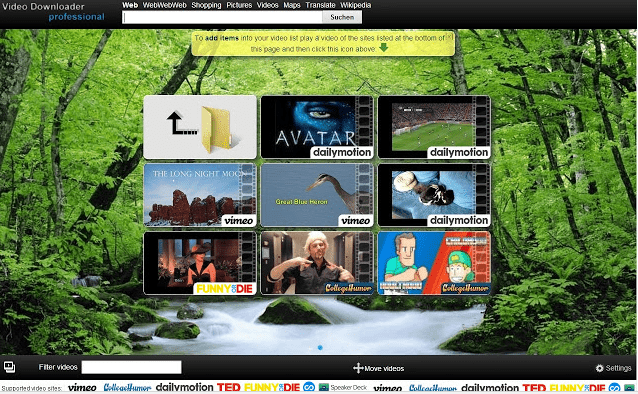Switch to the Shopping search tab

[x=206, y=5]
